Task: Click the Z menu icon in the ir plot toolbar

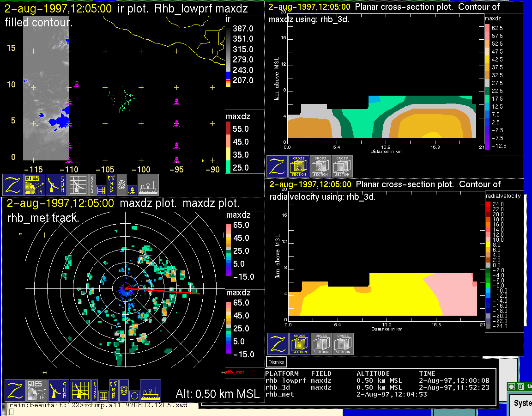Action: [x=13, y=185]
